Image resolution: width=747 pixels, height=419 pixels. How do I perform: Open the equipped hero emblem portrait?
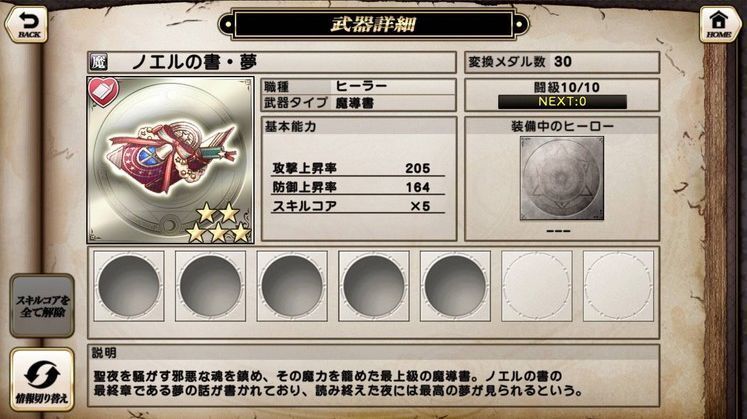pyautogui.click(x=562, y=178)
